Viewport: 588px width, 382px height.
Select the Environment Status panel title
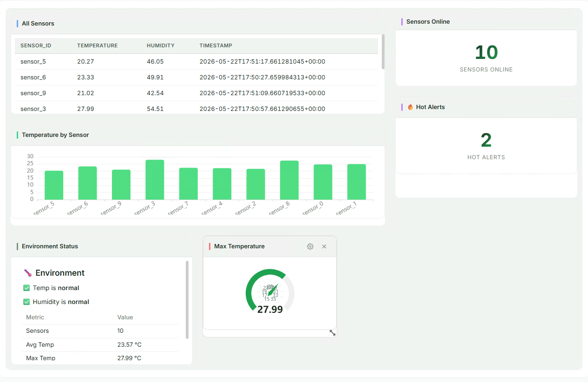coord(50,246)
